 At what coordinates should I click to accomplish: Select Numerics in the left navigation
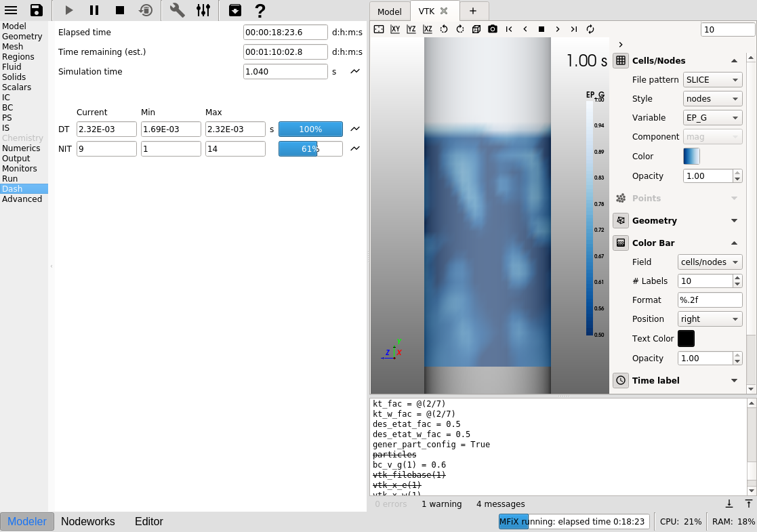[21, 148]
